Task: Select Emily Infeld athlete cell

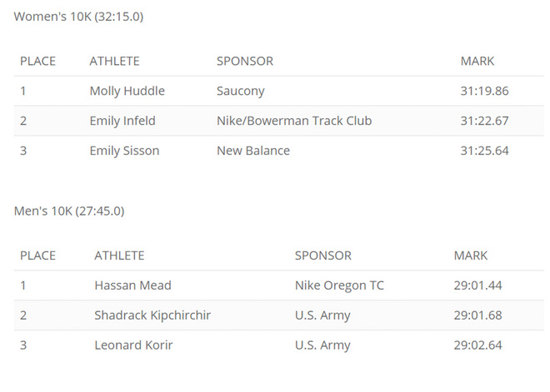Action: point(122,121)
